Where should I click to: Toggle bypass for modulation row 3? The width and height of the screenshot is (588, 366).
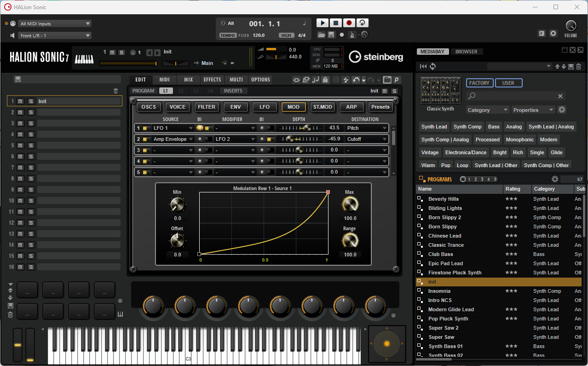point(146,150)
